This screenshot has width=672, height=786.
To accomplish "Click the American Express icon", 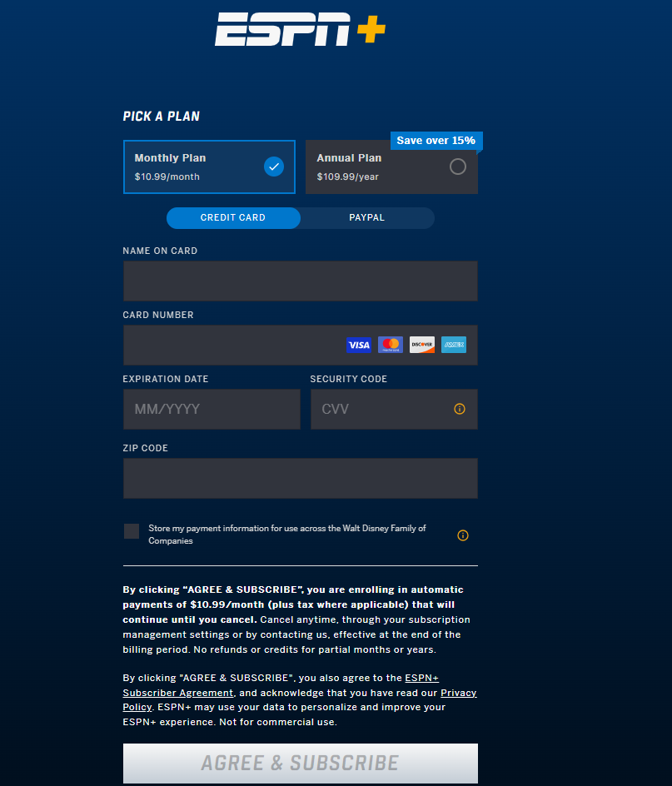I will pyautogui.click(x=454, y=345).
